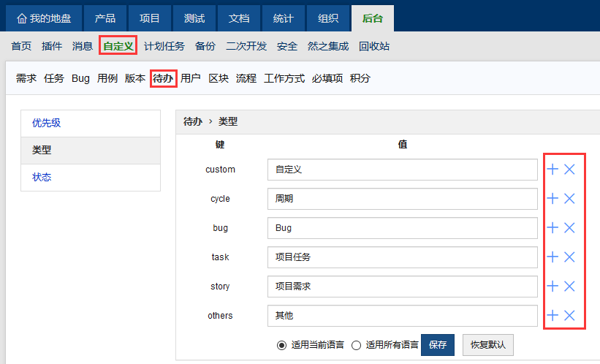This screenshot has width=600, height=364.
Task: Click the cycle value field containing 周期
Action: [x=403, y=199]
